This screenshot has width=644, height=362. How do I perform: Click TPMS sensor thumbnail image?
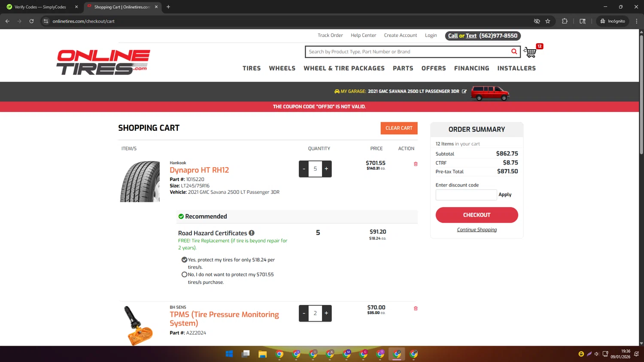coord(138,326)
